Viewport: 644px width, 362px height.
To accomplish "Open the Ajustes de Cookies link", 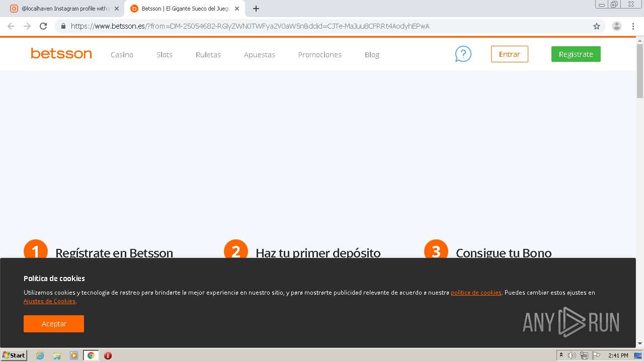I will (49, 301).
